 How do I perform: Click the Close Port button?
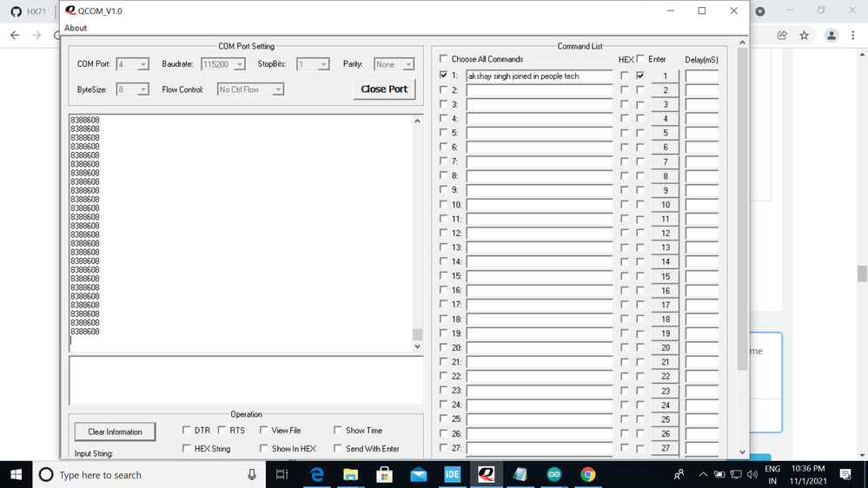pyautogui.click(x=384, y=89)
